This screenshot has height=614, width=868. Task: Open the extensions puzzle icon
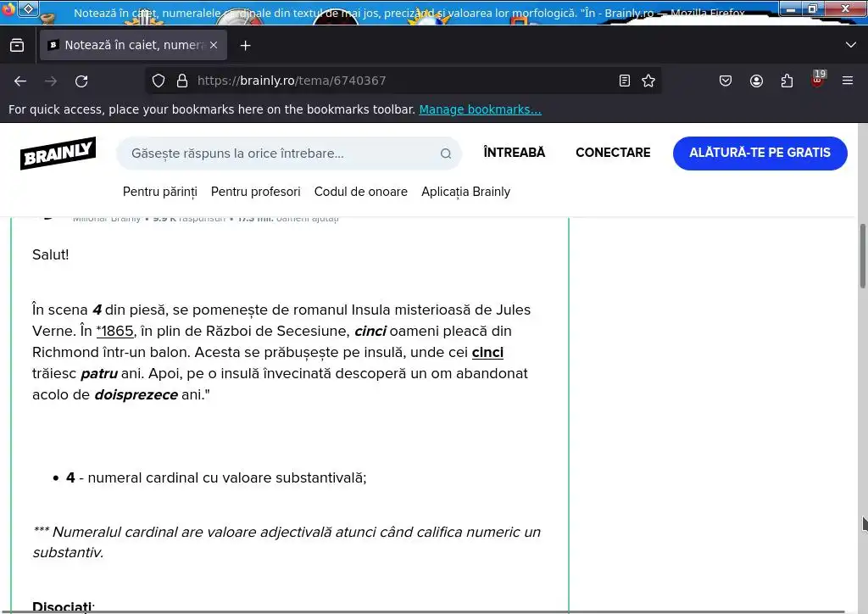tap(787, 81)
